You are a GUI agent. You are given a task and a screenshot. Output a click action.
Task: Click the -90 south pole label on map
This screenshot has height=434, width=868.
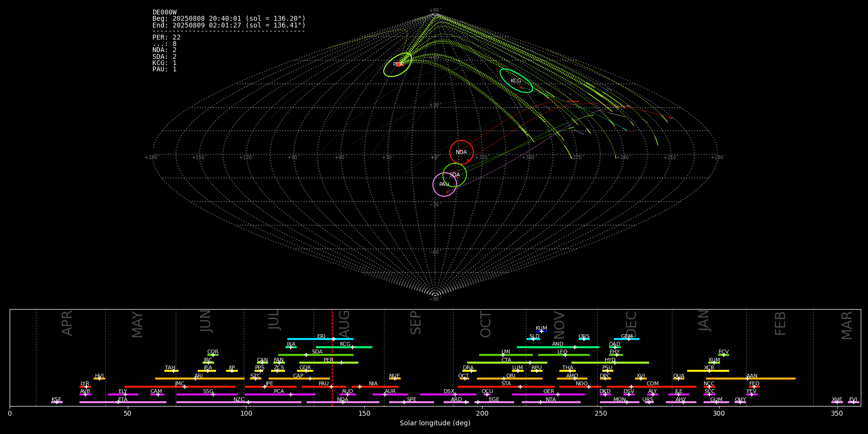[434, 299]
